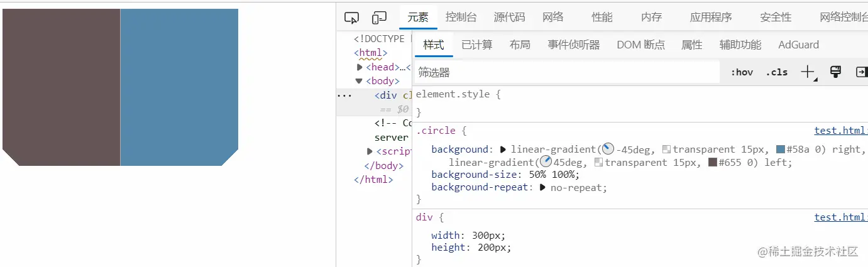The width and height of the screenshot is (868, 267).
Task: Open the 网络控制台 panel tab
Action: click(x=843, y=18)
